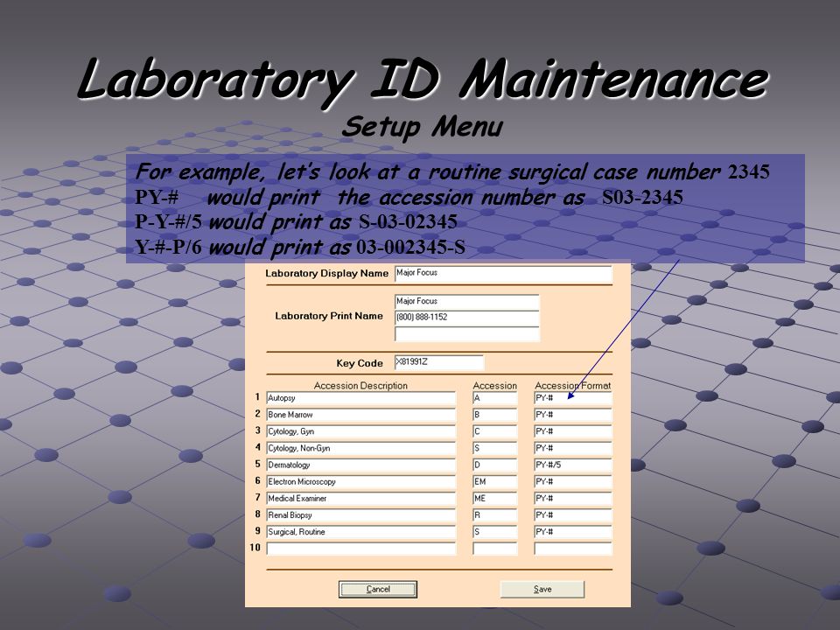Image resolution: width=840 pixels, height=630 pixels.
Task: Select Dermatology accession code field D
Action: pos(495,465)
